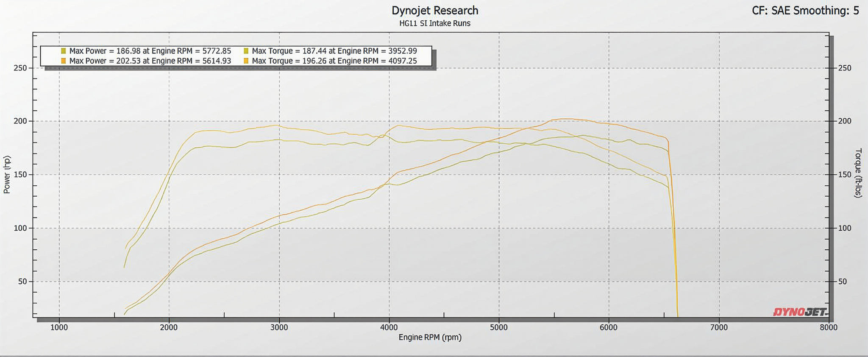Click yellow Max Torque 196.26 legend swatch
868x357 pixels.
point(246,61)
